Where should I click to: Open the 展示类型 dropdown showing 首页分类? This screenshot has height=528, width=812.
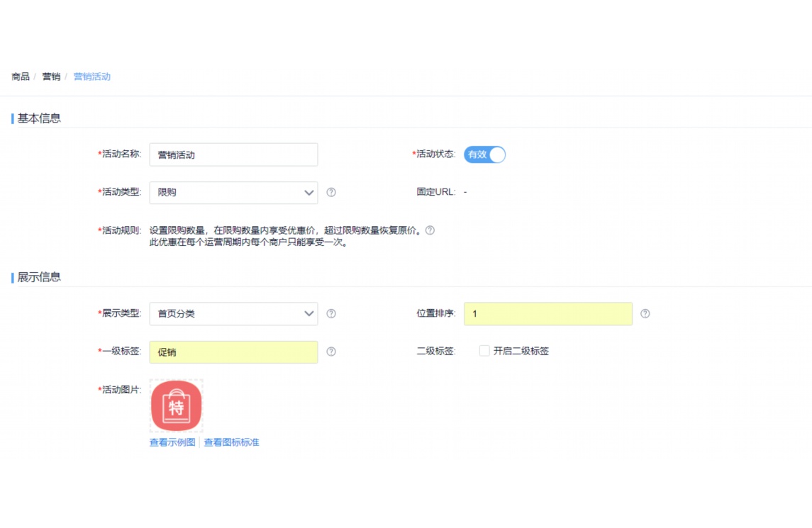pos(234,313)
